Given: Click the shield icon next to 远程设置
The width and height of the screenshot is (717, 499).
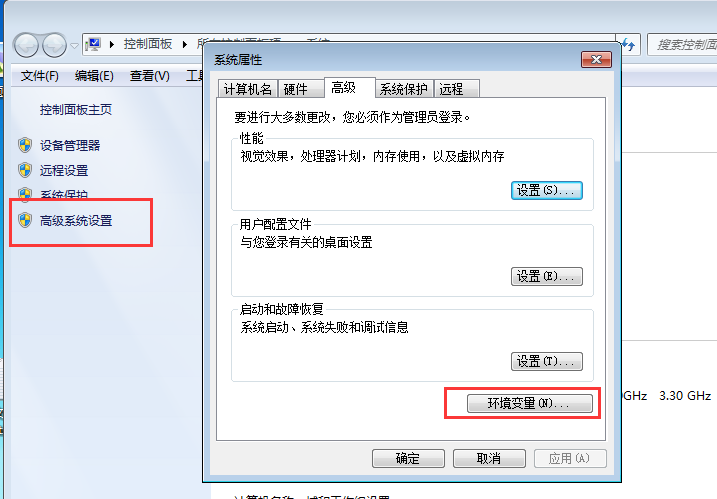Looking at the screenshot, I should click(x=25, y=170).
